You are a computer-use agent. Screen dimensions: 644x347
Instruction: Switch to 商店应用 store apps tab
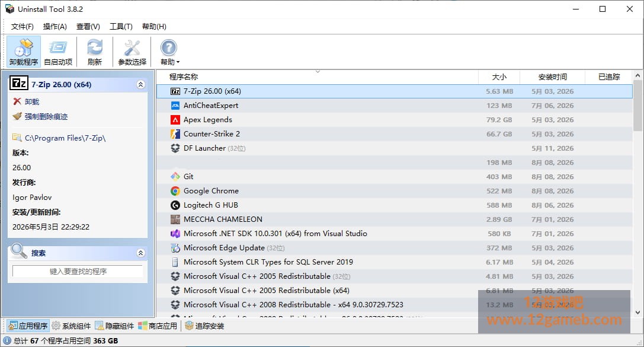[x=158, y=326]
